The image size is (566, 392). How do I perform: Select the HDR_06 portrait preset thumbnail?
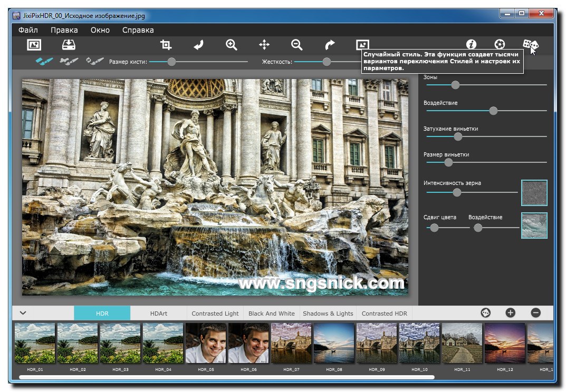248,343
